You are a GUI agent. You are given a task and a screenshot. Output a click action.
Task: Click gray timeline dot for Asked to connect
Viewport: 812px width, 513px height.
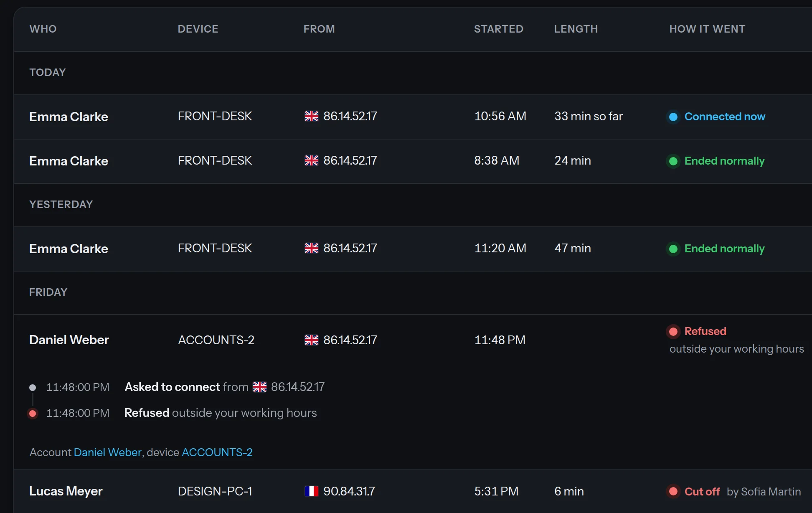click(33, 387)
